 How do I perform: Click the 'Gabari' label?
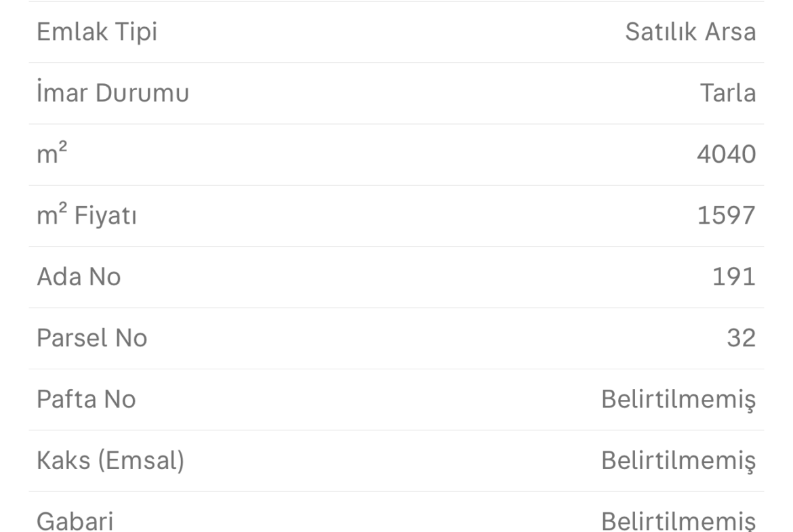pyautogui.click(x=75, y=522)
